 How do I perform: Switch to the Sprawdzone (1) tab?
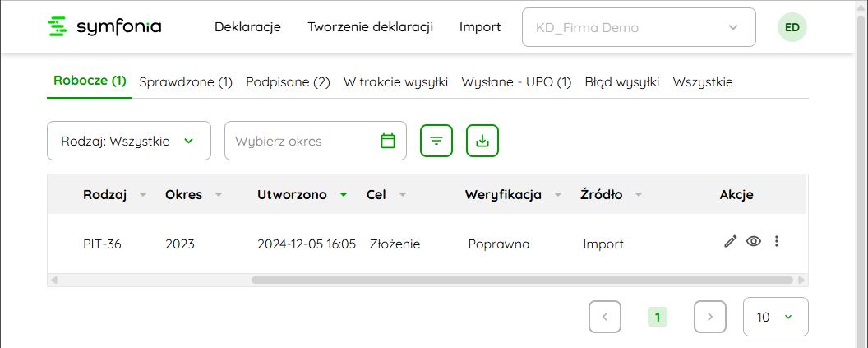pos(186,82)
